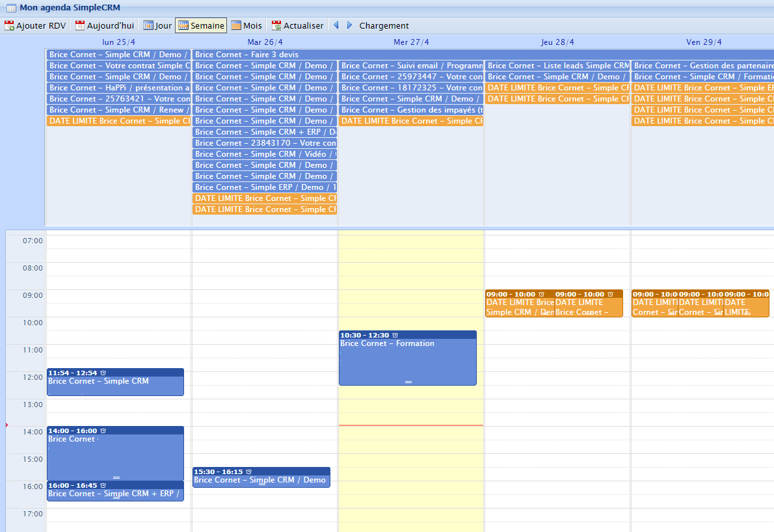774x532 pixels.
Task: Open the 'Simple ERP / Demo' event
Action: click(265, 187)
